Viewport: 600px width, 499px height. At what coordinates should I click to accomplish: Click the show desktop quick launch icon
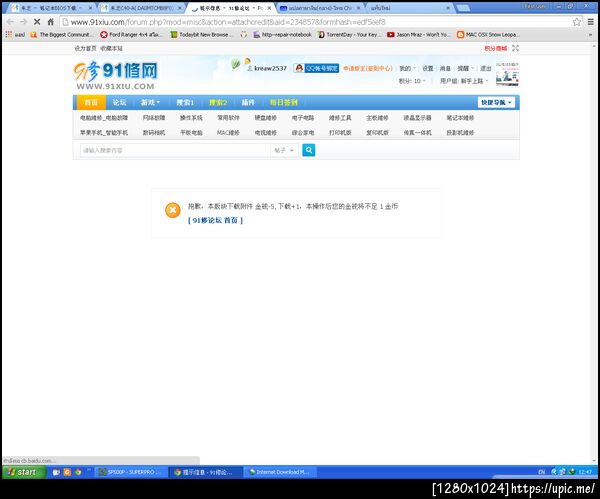click(x=56, y=472)
